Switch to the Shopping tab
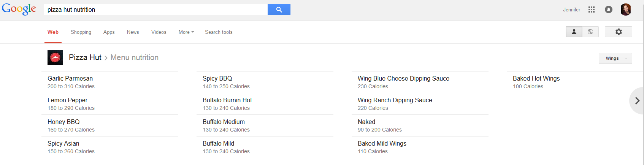This screenshot has width=644, height=165. pyautogui.click(x=81, y=32)
